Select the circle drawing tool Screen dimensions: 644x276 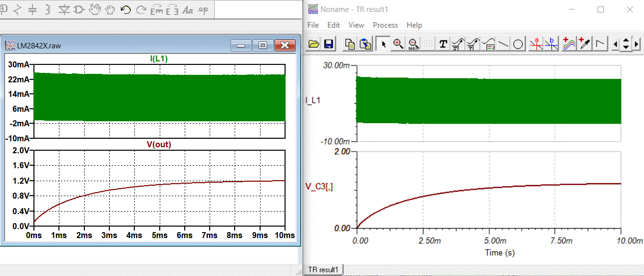(518, 44)
